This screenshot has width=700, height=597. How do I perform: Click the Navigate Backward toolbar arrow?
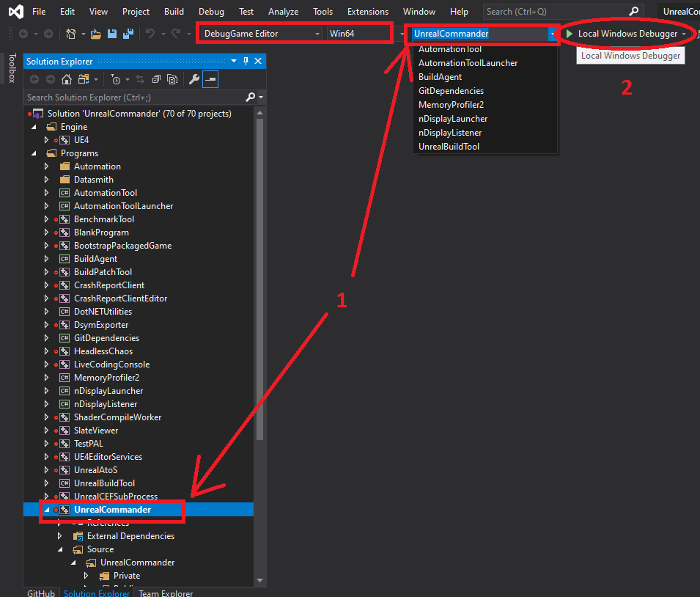pyautogui.click(x=23, y=34)
